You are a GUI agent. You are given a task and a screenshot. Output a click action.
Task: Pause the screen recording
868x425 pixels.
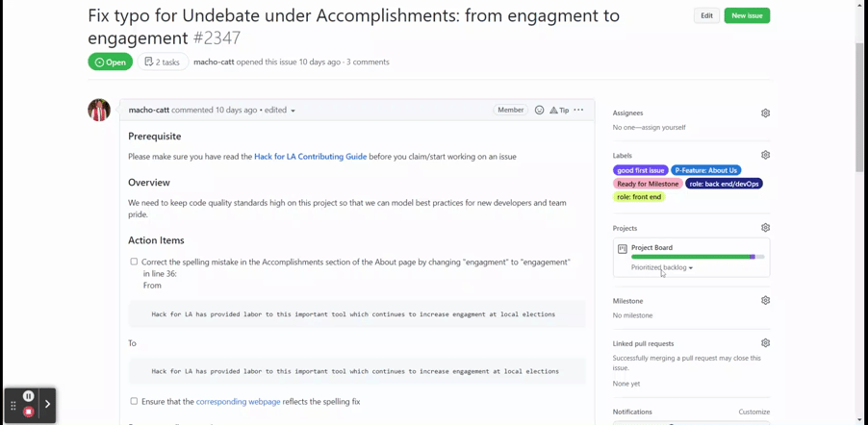[29, 395]
